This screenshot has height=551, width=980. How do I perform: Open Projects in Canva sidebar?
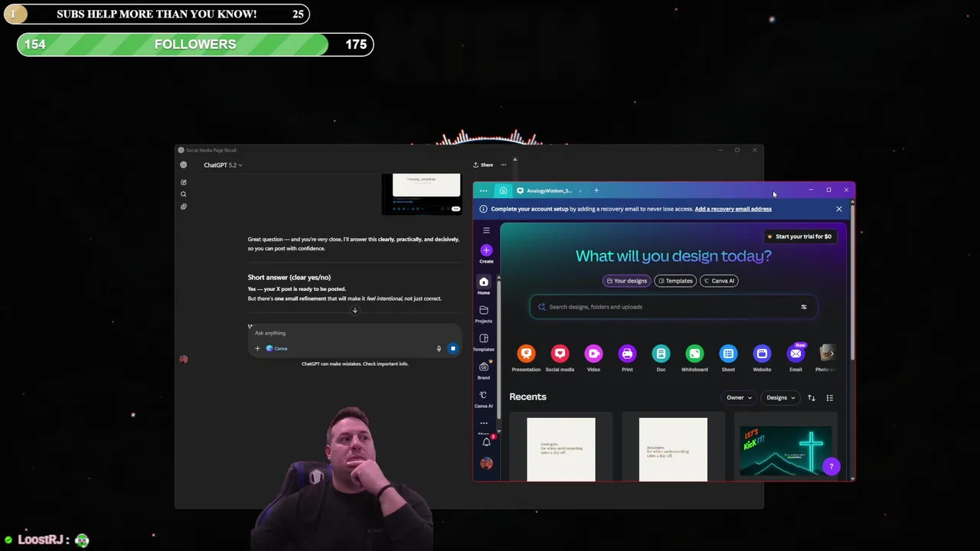484,314
